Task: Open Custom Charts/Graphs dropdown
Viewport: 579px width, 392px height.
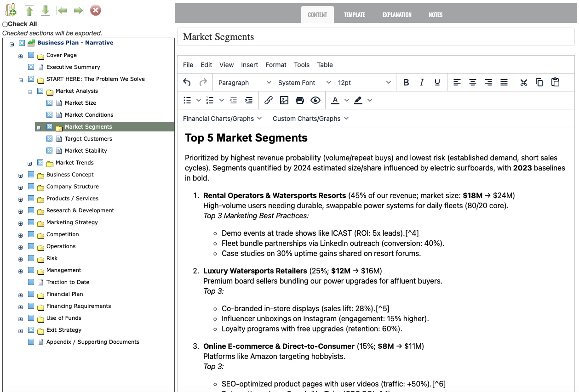Action: point(311,119)
